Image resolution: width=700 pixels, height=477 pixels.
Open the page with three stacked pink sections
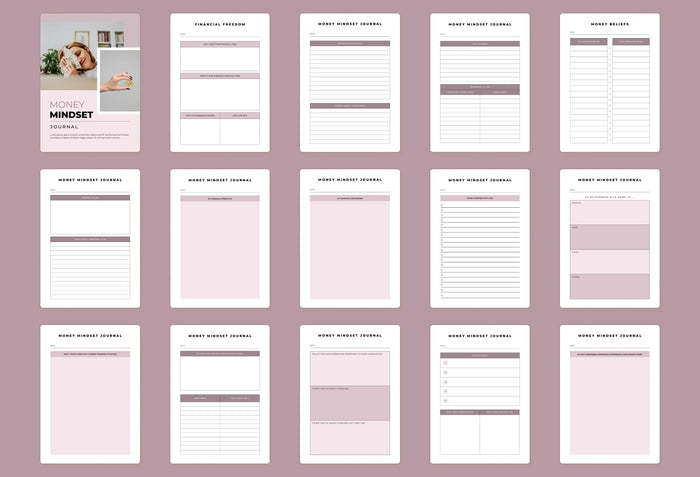click(x=350, y=394)
